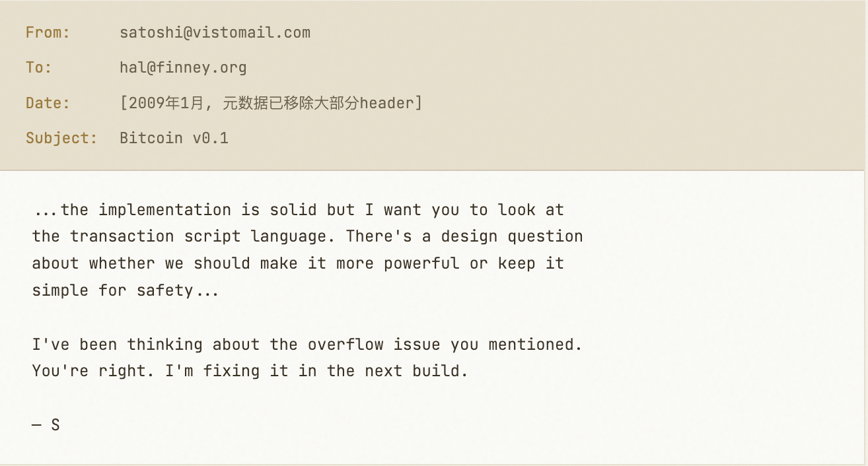The height and width of the screenshot is (466, 868).
Task: Click the phrase "simple for safety..."
Action: [126, 290]
